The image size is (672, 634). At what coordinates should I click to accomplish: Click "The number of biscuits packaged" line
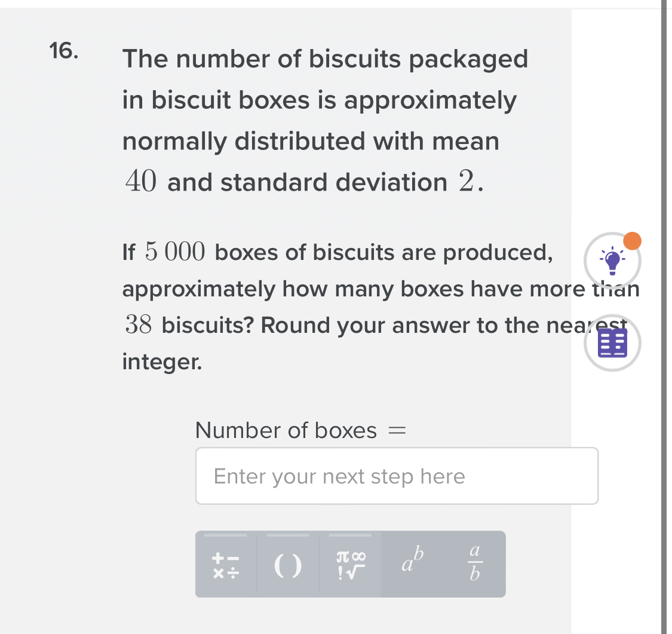(325, 59)
